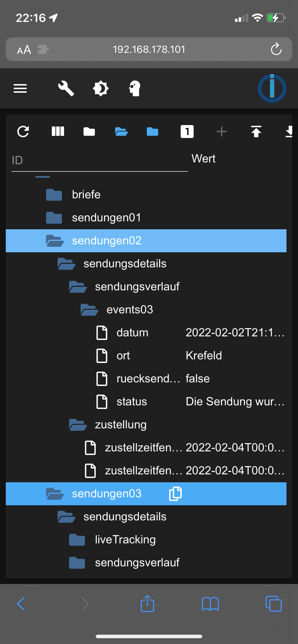298x644 pixels.
Task: Copy the sendungen03 ID icon
Action: click(175, 494)
